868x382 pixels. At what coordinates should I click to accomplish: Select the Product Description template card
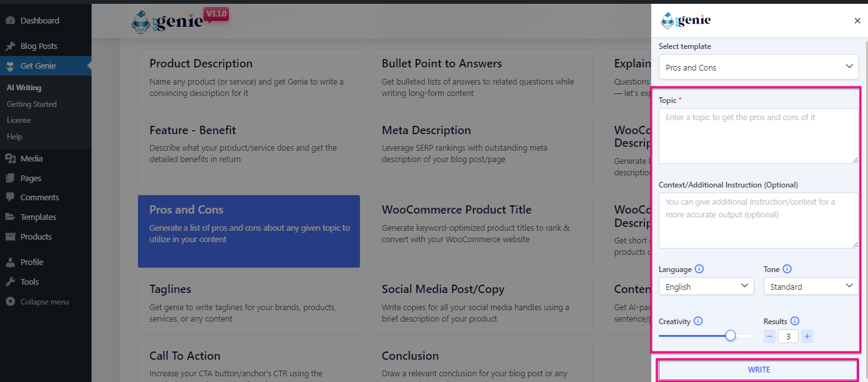(249, 79)
